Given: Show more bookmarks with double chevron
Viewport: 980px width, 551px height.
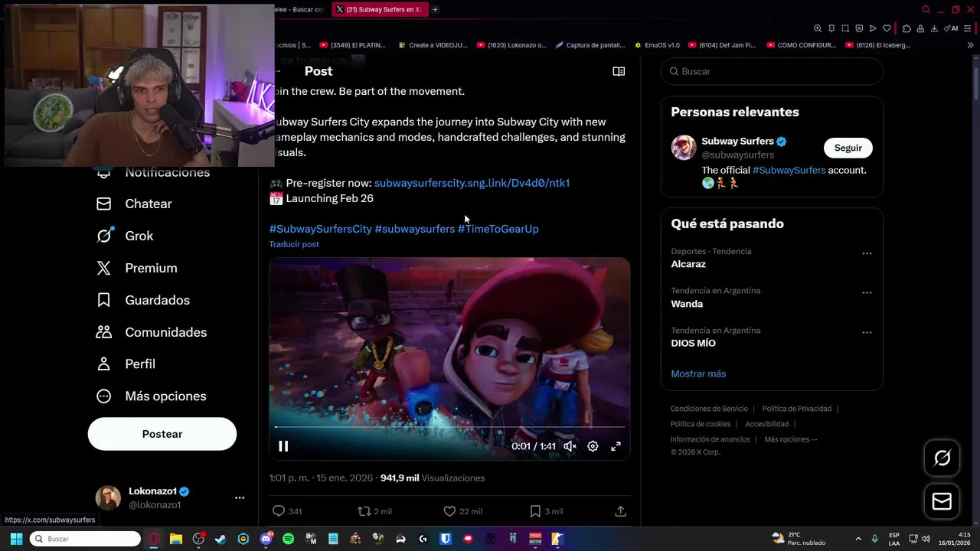Looking at the screenshot, I should [970, 45].
